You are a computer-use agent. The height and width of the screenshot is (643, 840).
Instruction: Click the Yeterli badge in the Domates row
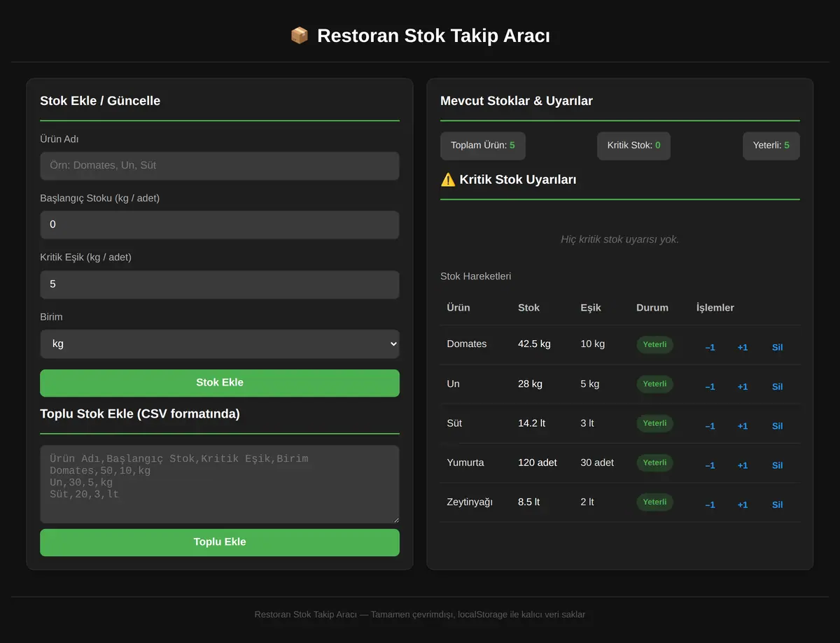(654, 344)
